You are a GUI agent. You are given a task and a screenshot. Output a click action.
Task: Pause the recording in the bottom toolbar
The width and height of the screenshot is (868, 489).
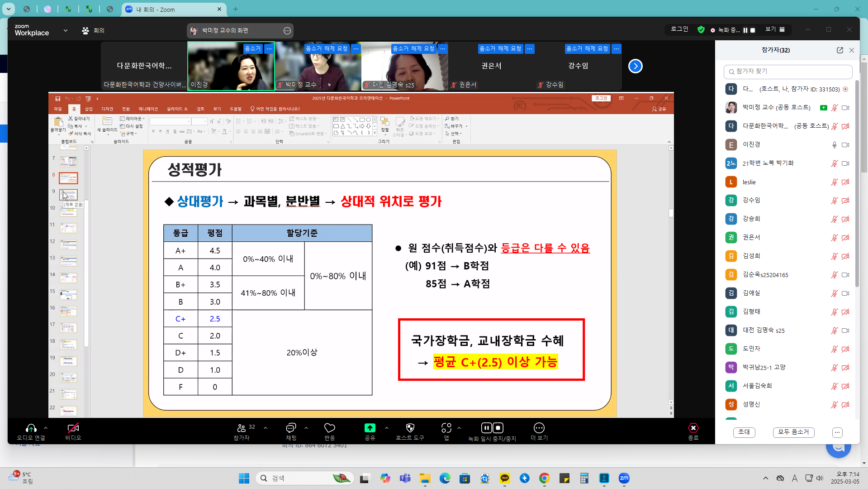tap(486, 428)
